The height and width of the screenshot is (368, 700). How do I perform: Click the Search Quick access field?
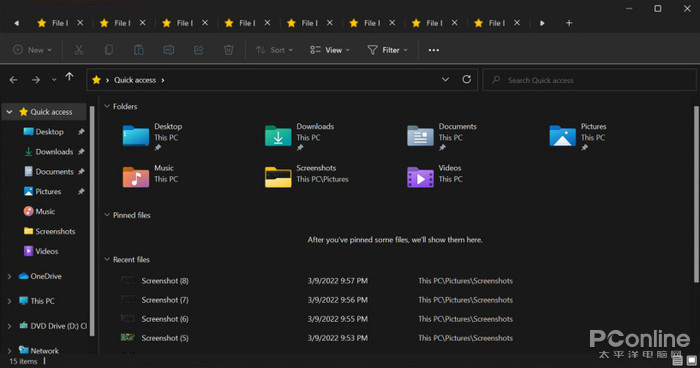coord(589,80)
